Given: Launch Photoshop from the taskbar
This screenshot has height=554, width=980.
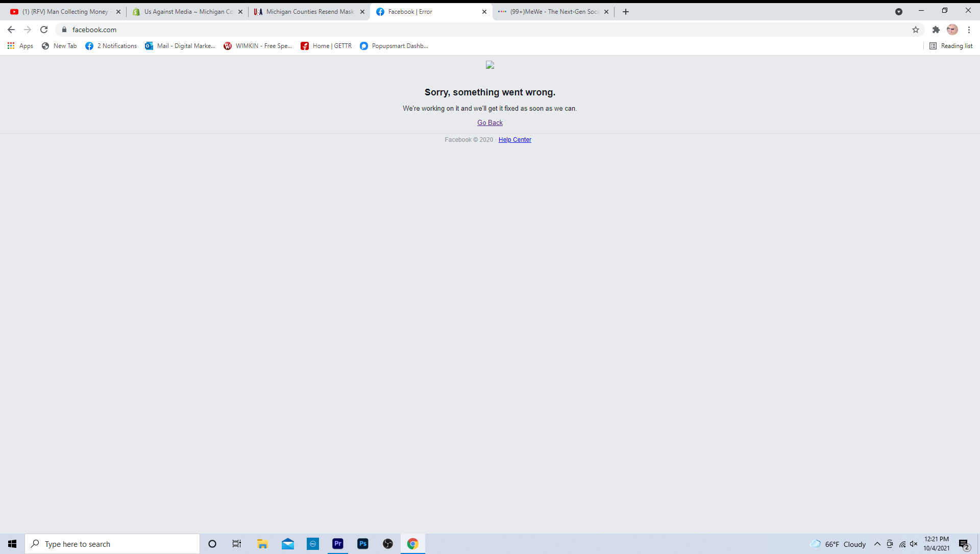Looking at the screenshot, I should pyautogui.click(x=363, y=544).
